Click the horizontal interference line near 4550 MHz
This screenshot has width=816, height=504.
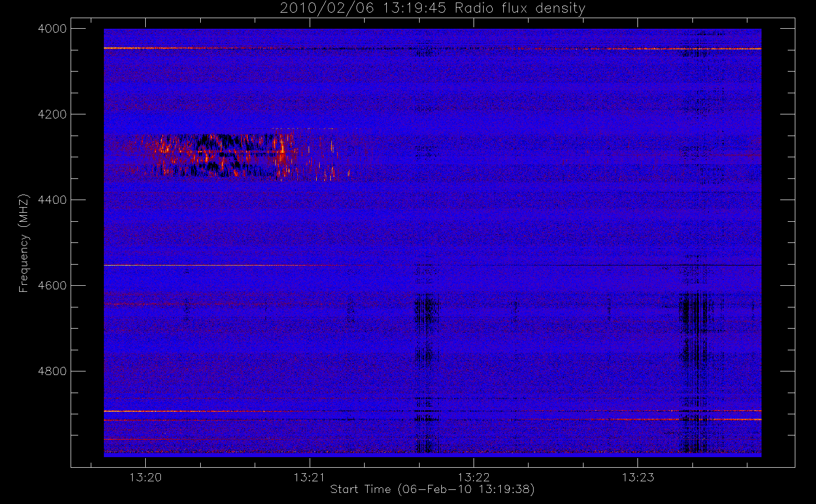(x=432, y=265)
